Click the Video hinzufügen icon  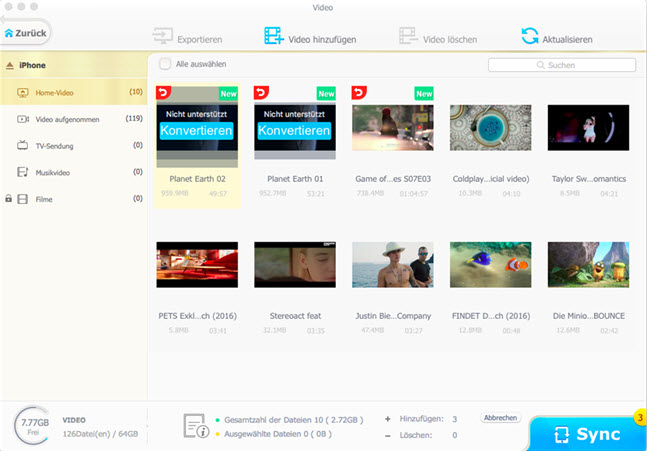coord(274,39)
